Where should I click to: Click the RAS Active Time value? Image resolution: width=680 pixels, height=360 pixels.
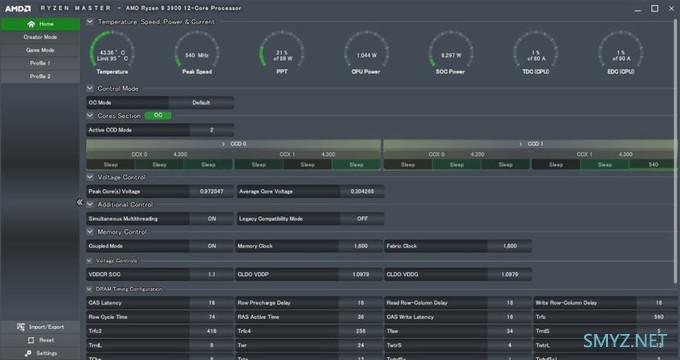[361, 317]
